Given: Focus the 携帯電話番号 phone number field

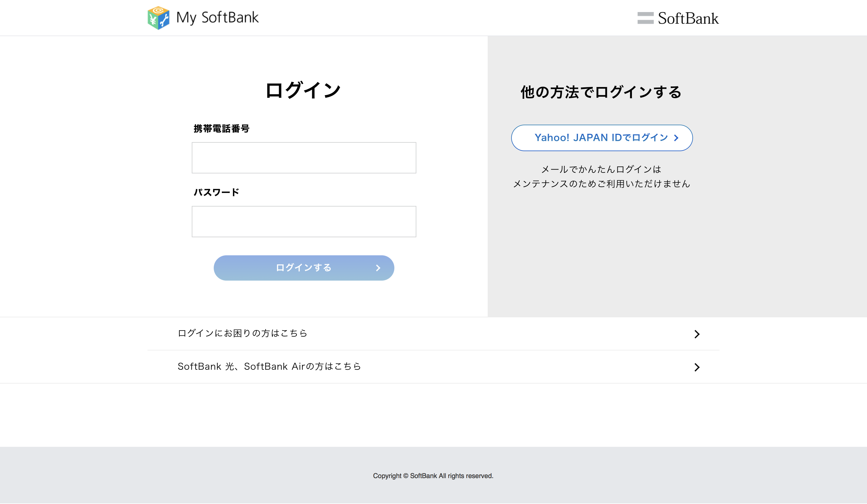Looking at the screenshot, I should (x=304, y=158).
